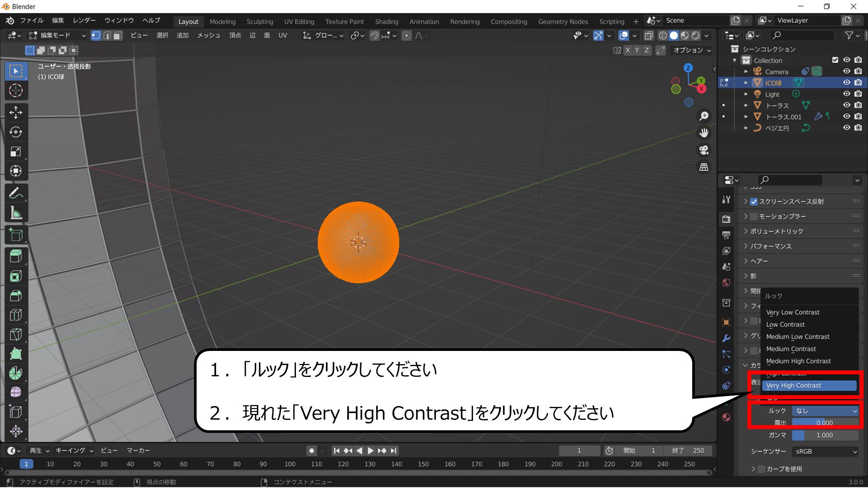Open Material properties tab icon

click(726, 417)
